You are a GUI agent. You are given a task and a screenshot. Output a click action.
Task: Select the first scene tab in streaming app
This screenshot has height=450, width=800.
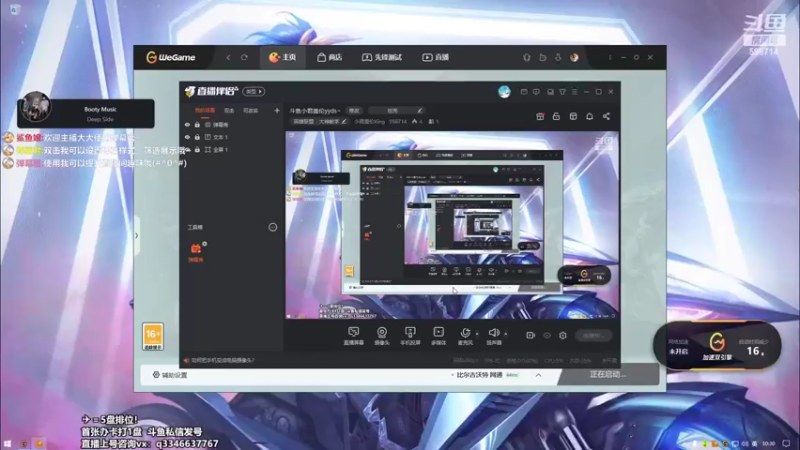pos(205,110)
